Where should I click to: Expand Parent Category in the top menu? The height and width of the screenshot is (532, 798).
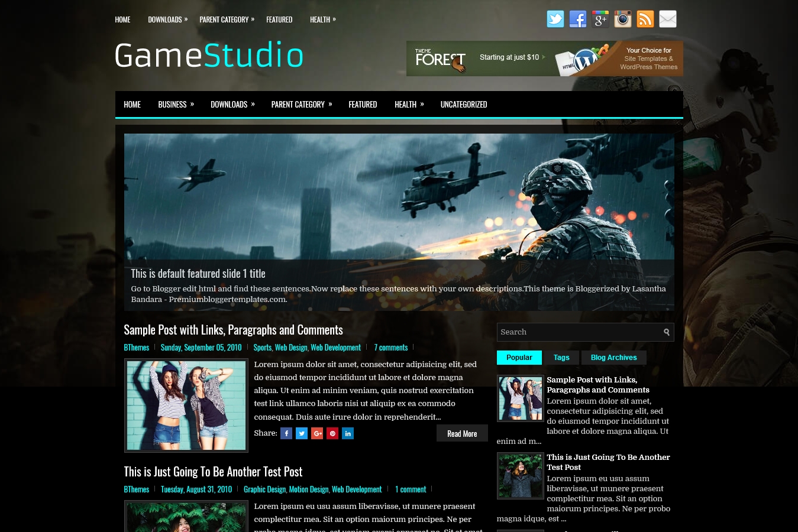click(x=227, y=20)
